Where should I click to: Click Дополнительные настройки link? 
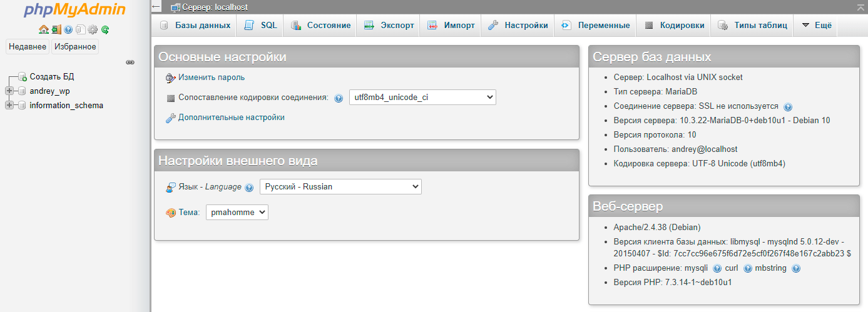point(232,117)
